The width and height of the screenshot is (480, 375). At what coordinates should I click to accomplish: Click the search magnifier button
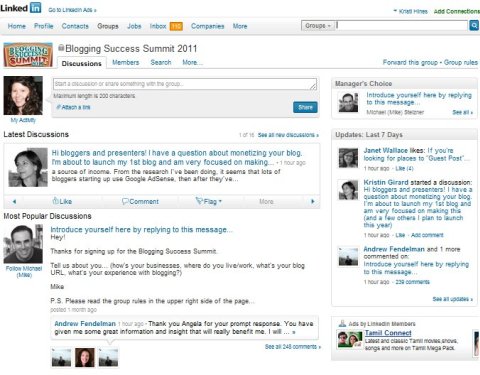pos(474,25)
